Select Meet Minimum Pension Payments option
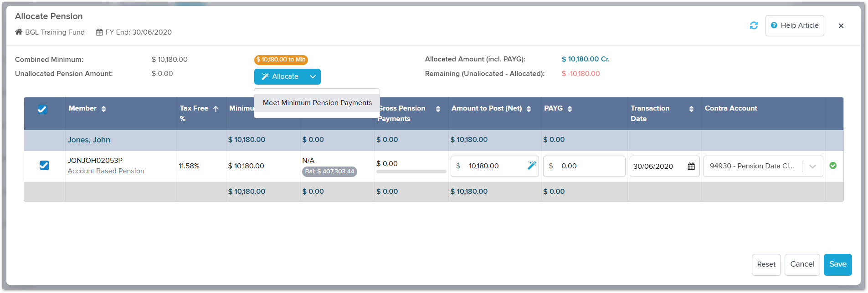 (x=317, y=103)
